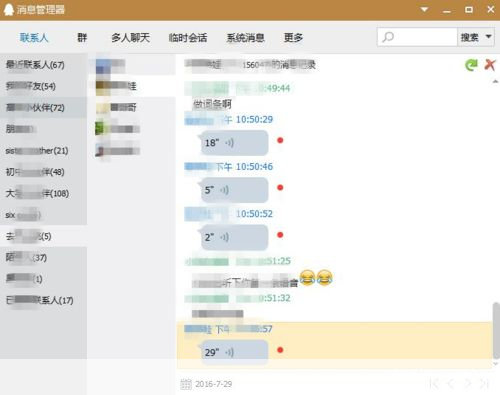500x395 pixels.
Task: Select the group starting with six
Action: coord(43,215)
